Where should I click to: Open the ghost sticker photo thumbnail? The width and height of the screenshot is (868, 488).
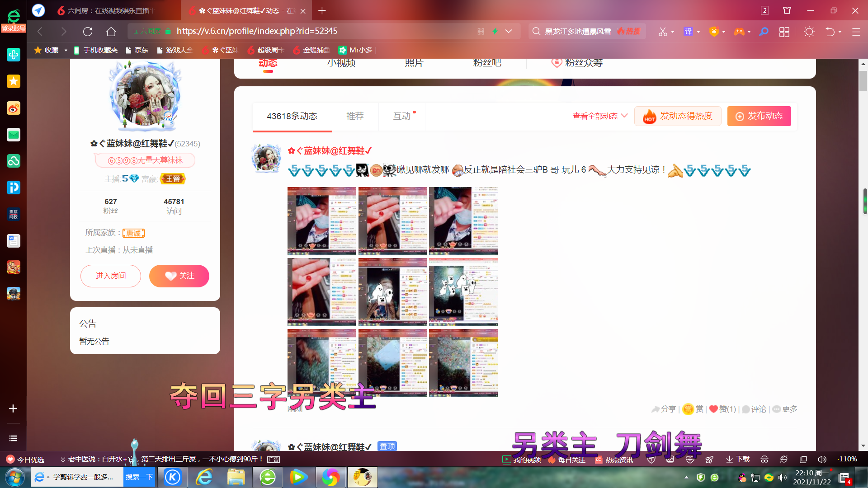(x=392, y=292)
